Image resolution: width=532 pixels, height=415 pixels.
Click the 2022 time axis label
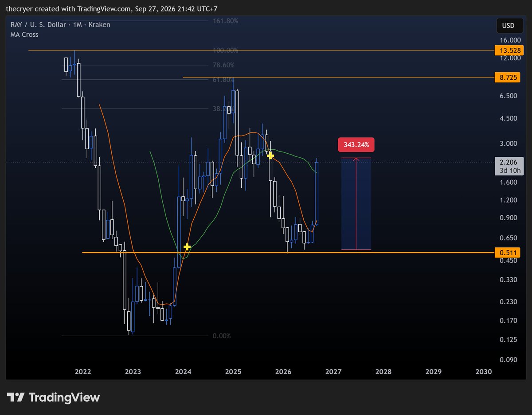pyautogui.click(x=83, y=372)
